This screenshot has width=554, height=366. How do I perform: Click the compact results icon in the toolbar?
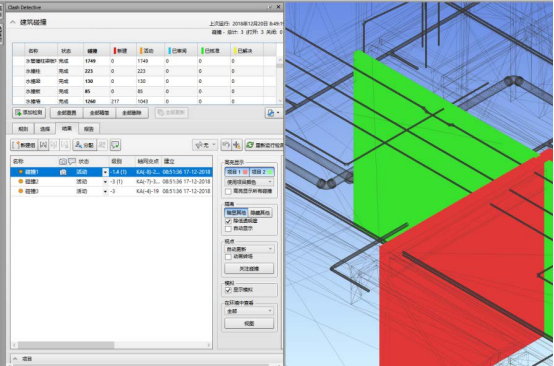[x=237, y=145]
